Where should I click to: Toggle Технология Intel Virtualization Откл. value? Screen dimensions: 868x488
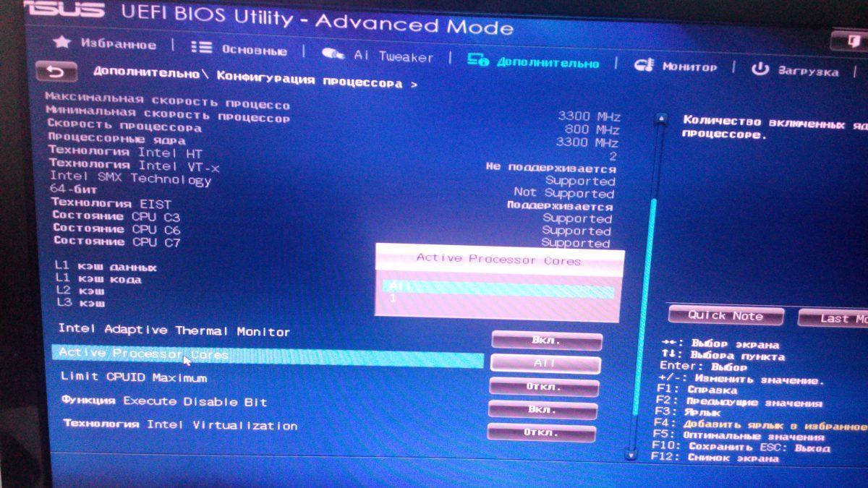pos(541,433)
